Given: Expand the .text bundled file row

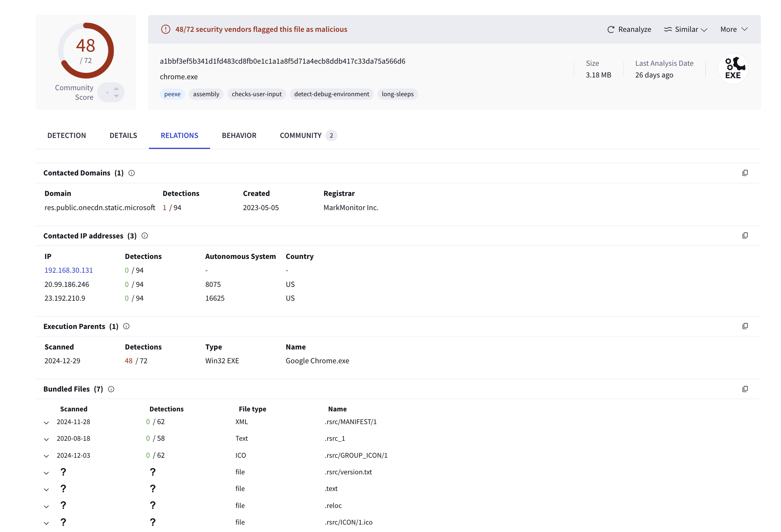Looking at the screenshot, I should pos(46,490).
